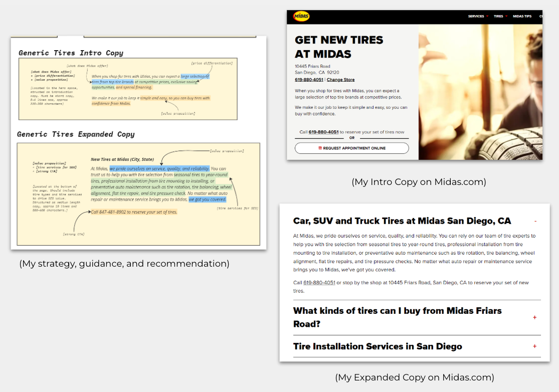Click '(My Expanded Copy on Midas.com)' caption
559x392 pixels.
(415, 377)
